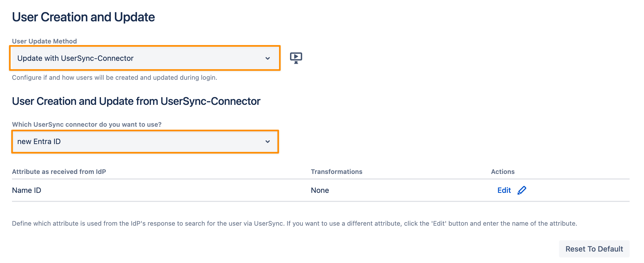Click the chevron arrow next to new Entra ID
This screenshot has height=263, width=644.
coord(268,142)
